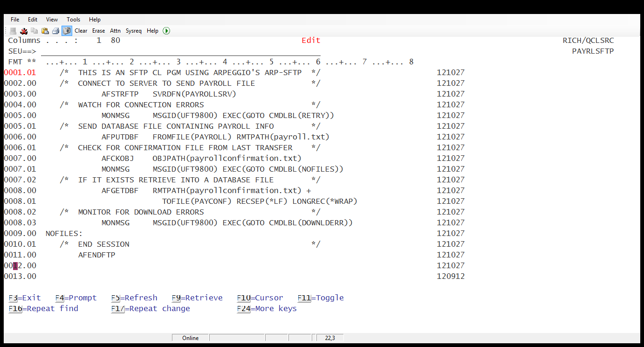Click the F3=Exit function key
The image size is (644, 347).
pos(25,298)
